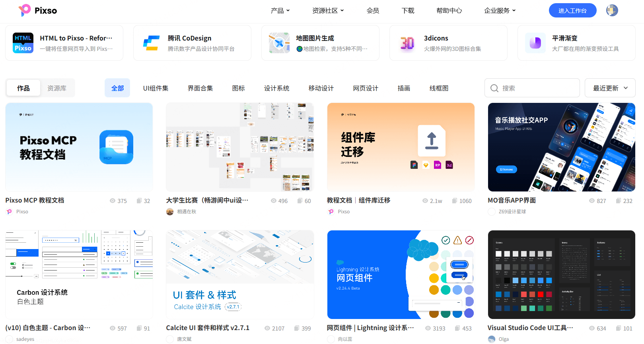Image resolution: width=644 pixels, height=344 pixels.
Task: Click the sadeyes author name
Action: tap(25, 339)
